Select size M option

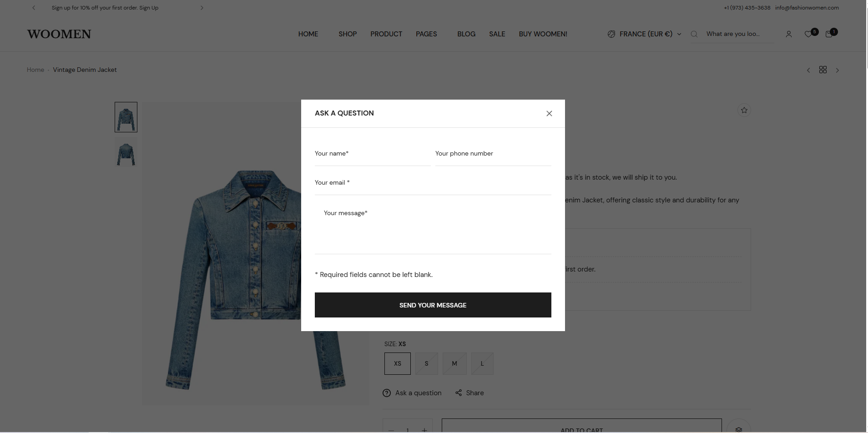(x=454, y=363)
